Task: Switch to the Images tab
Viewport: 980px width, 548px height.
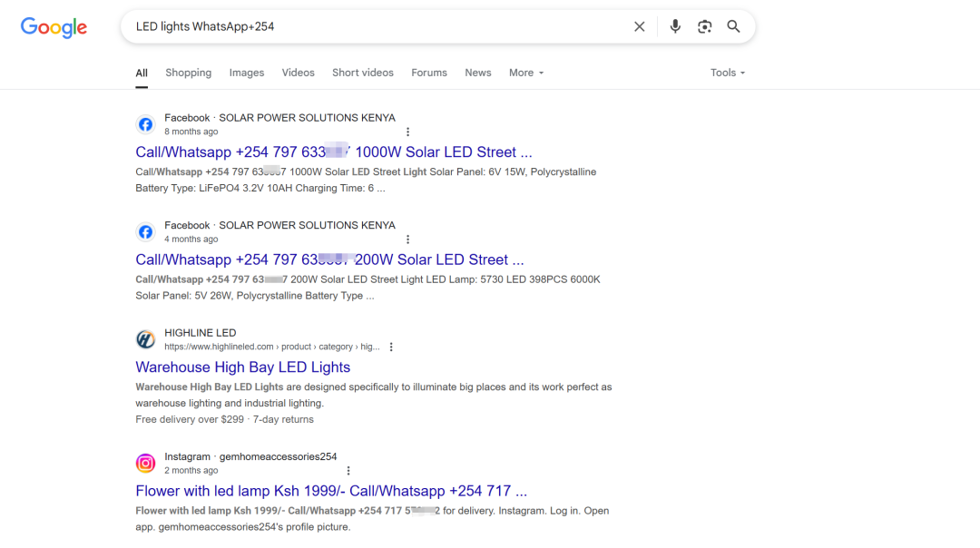Action: click(246, 73)
